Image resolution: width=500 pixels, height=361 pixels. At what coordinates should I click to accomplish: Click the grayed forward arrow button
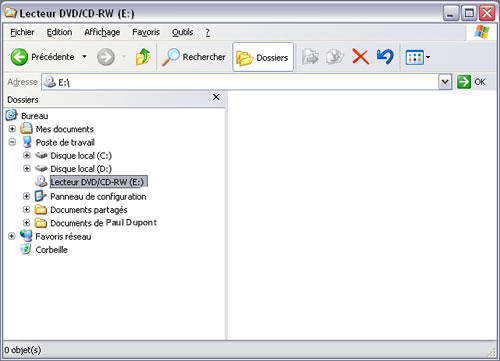point(106,57)
